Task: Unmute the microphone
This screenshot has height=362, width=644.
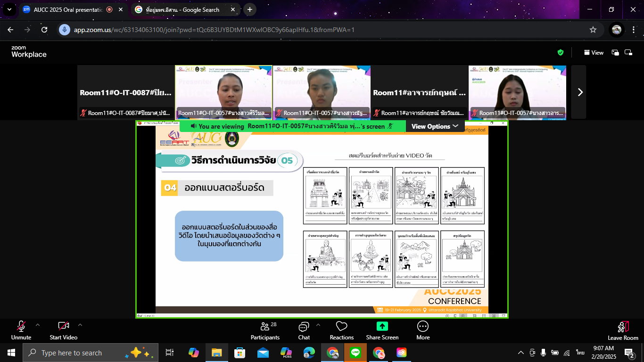Action: (21, 330)
